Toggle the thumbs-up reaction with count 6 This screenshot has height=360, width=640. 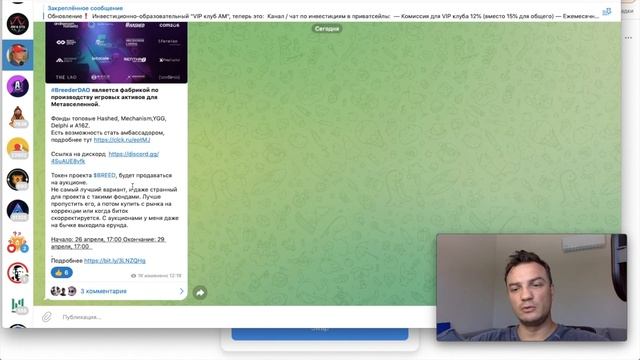(x=62, y=273)
